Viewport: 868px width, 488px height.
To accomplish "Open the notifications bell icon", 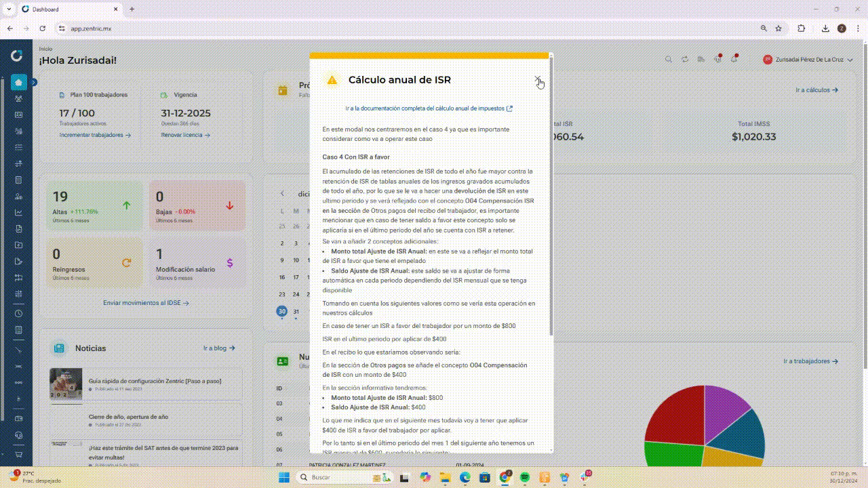I will point(734,60).
